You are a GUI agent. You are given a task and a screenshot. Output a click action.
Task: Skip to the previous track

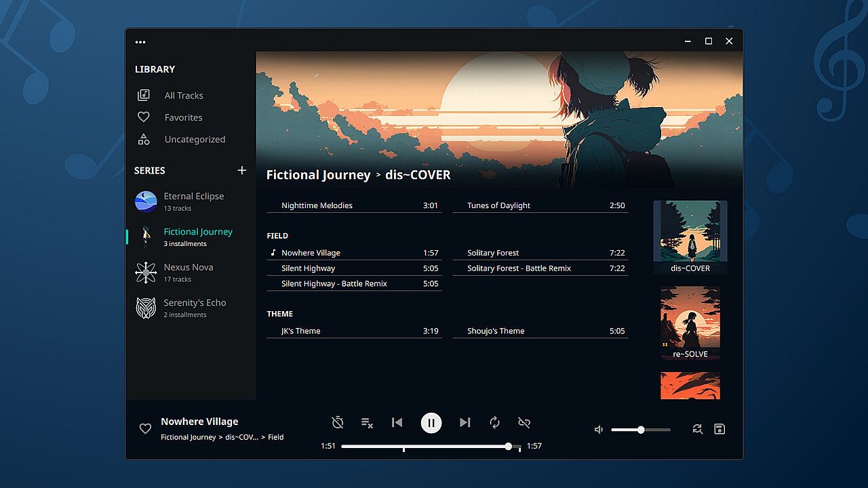pyautogui.click(x=397, y=423)
